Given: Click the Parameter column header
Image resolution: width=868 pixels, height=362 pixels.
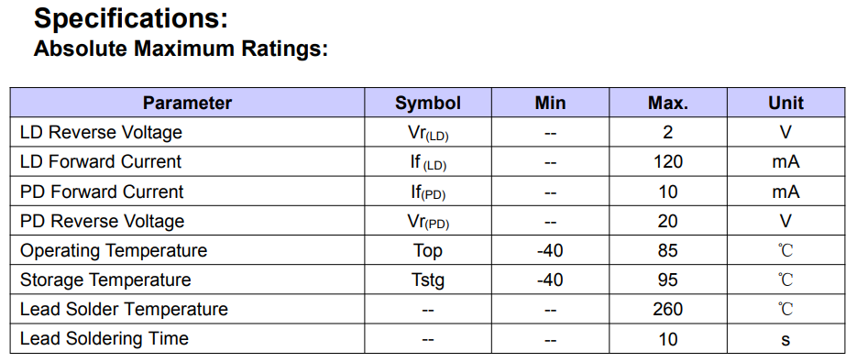Looking at the screenshot, I should [x=187, y=103].
